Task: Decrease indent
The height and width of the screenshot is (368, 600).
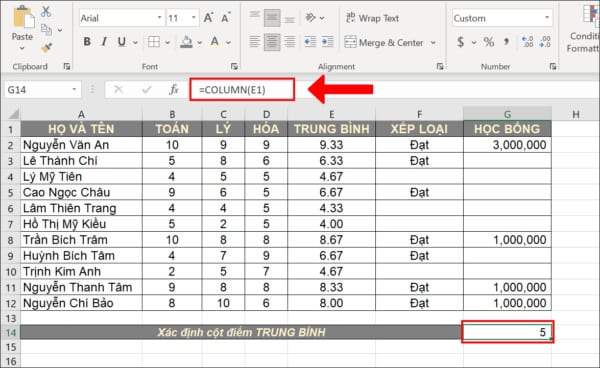Action: click(310, 42)
